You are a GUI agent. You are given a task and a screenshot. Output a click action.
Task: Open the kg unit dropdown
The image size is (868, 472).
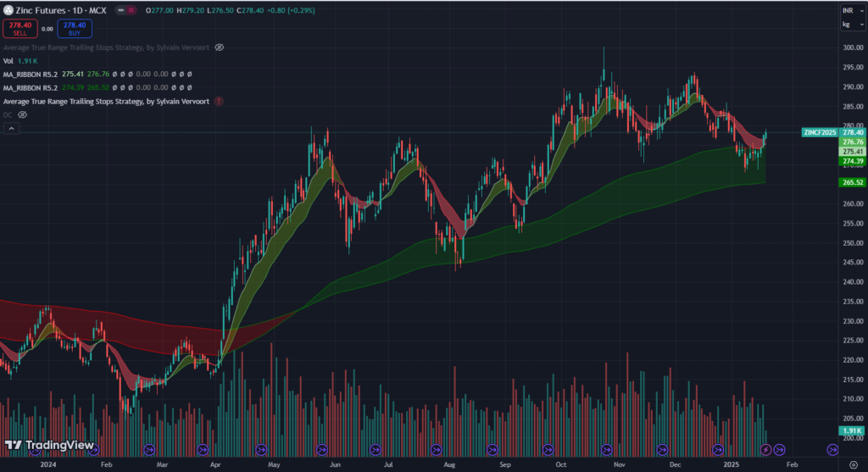[853, 25]
